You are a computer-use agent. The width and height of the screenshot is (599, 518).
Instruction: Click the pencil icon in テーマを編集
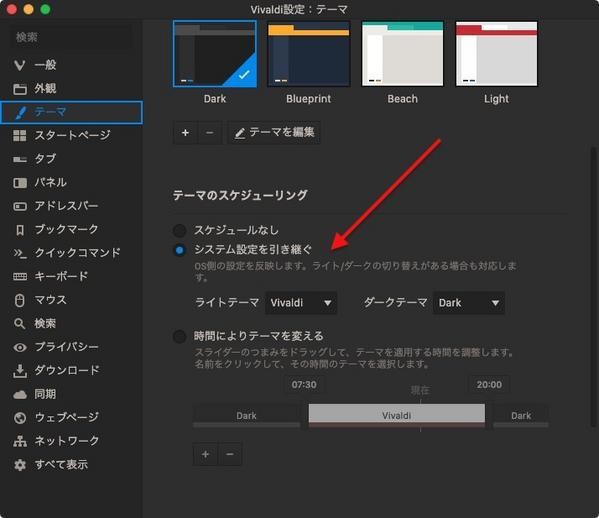coord(240,133)
